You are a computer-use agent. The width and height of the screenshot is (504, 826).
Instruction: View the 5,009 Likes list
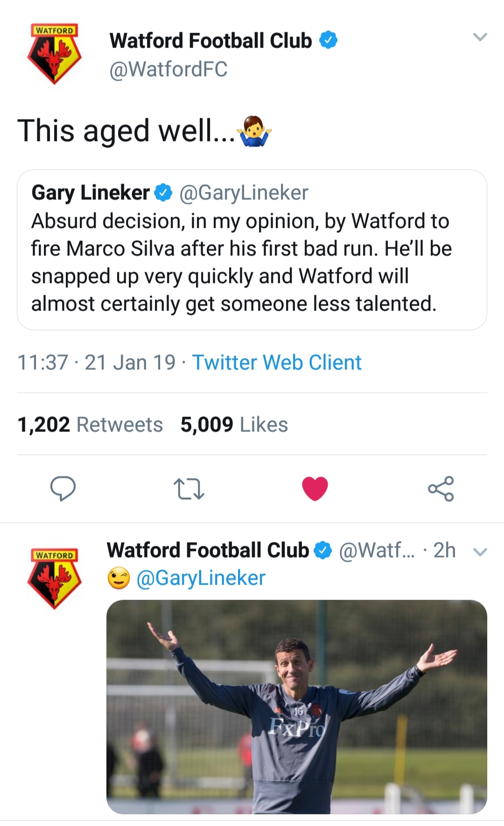pyautogui.click(x=234, y=424)
